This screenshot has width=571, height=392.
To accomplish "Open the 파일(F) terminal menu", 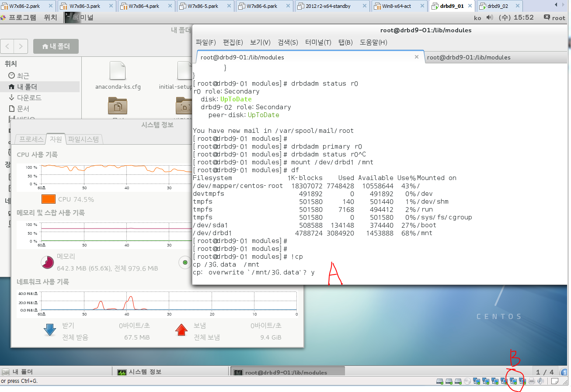I will [x=206, y=42].
